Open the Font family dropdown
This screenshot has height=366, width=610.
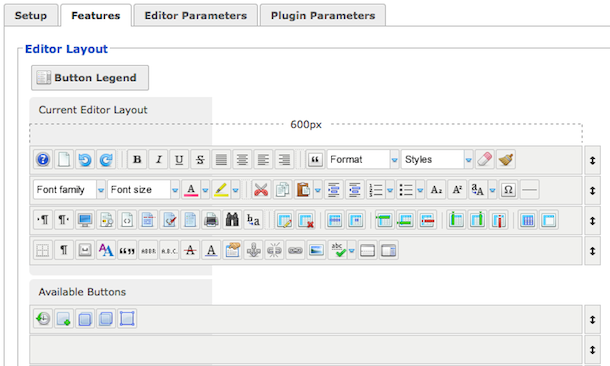(69, 190)
